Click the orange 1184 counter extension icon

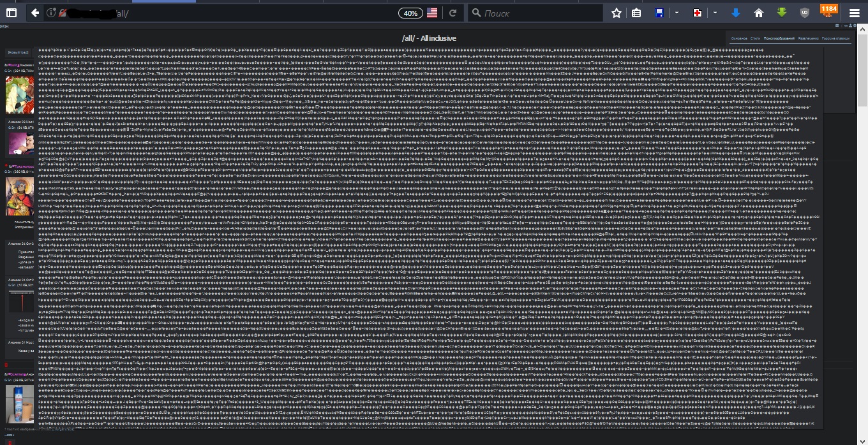[828, 10]
